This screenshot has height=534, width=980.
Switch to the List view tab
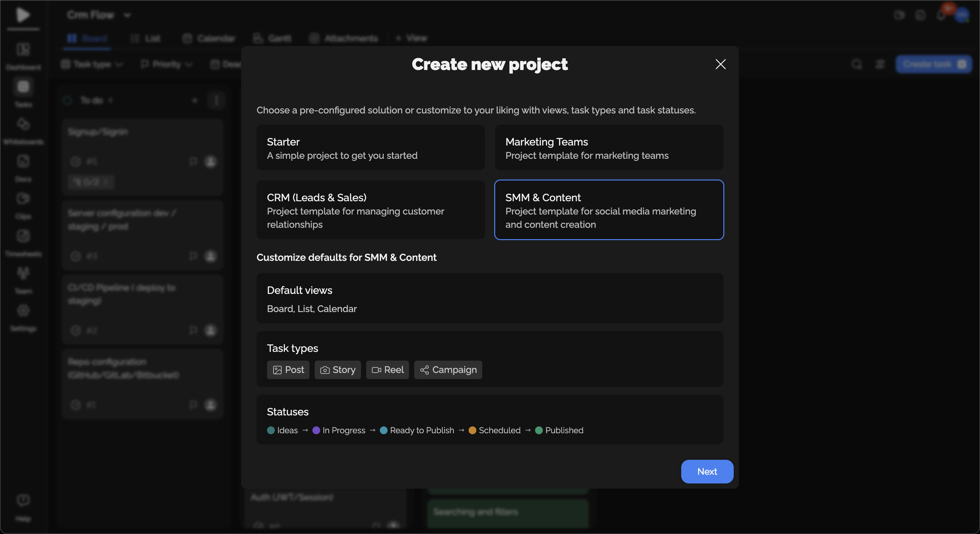[x=146, y=39]
